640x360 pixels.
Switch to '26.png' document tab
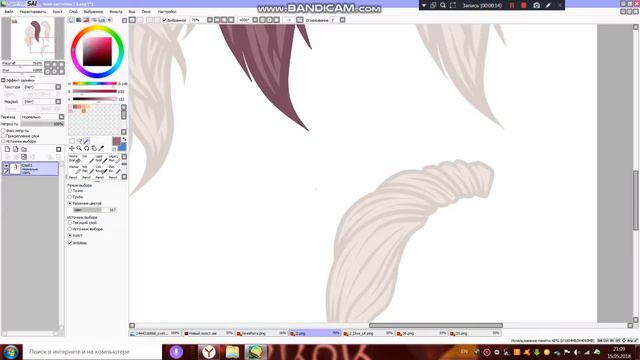[x=421, y=333]
